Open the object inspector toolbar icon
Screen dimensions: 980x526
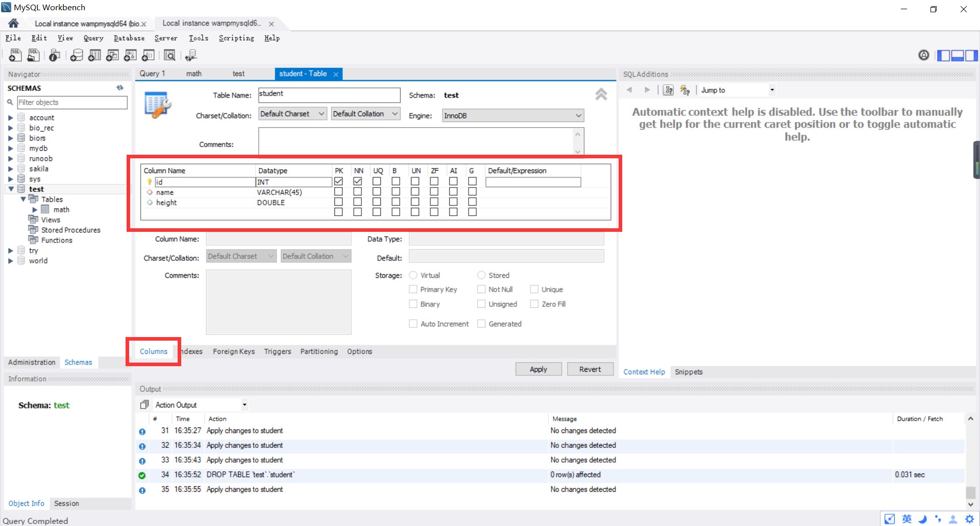point(55,55)
